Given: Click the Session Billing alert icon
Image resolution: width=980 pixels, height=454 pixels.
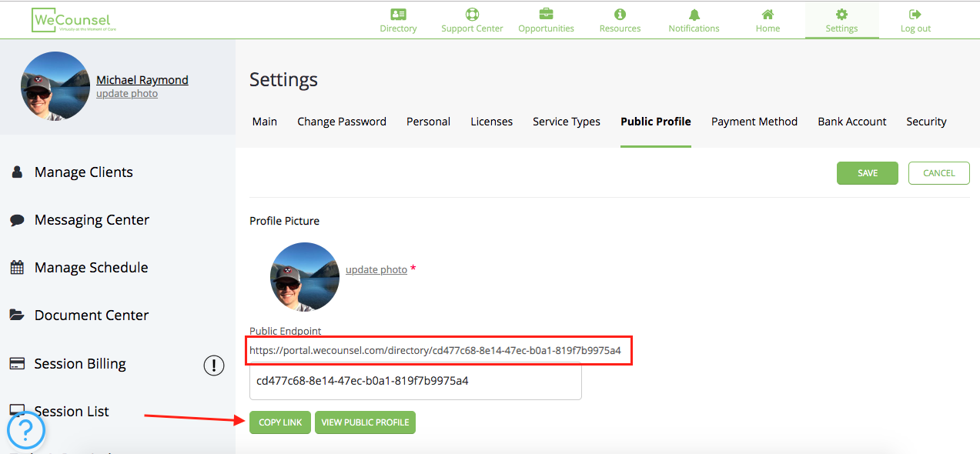Looking at the screenshot, I should click(213, 365).
